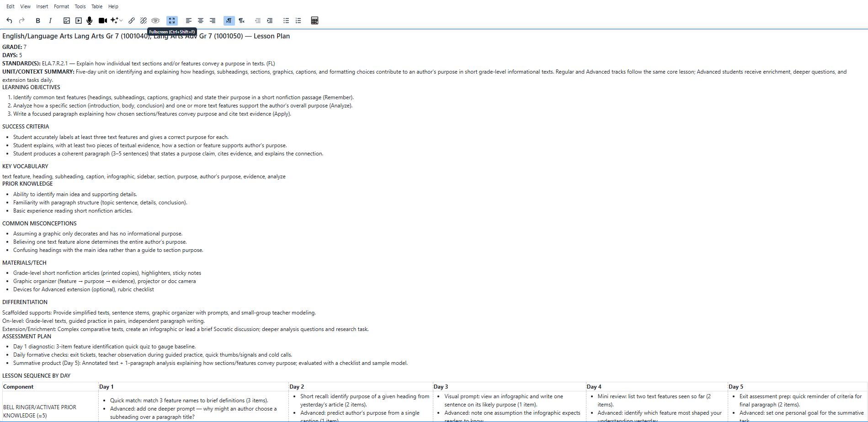Viewport: 868px width, 422px height.
Task: Insert a hyperlink using the link icon
Action: pos(132,21)
